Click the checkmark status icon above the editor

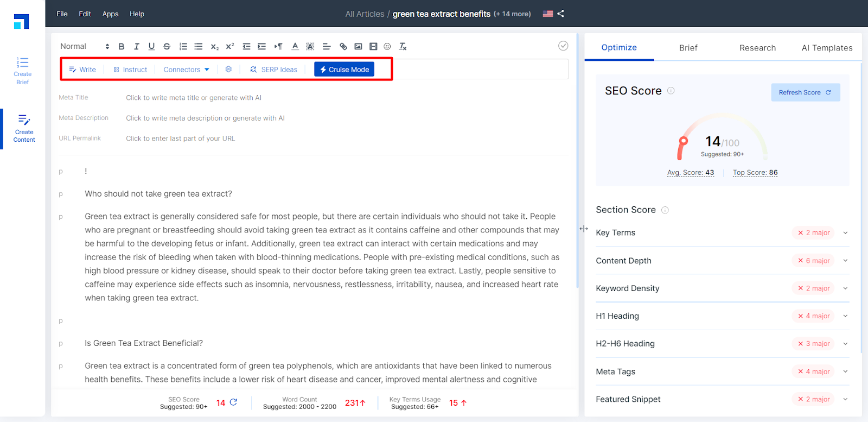click(563, 46)
